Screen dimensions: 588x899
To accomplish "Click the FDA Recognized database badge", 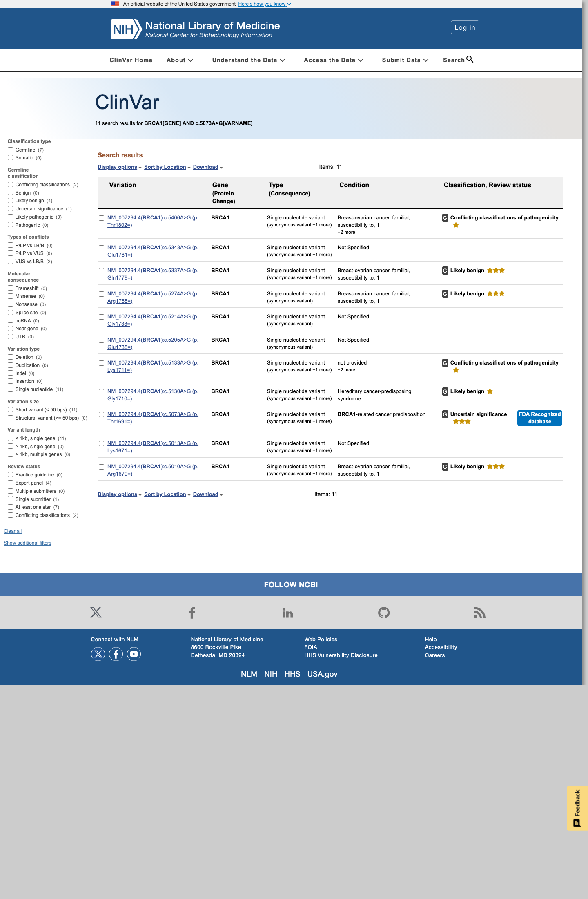I will point(540,418).
